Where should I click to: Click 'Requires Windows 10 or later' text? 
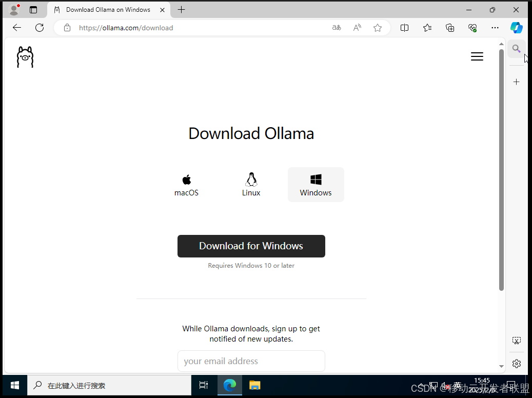point(251,265)
